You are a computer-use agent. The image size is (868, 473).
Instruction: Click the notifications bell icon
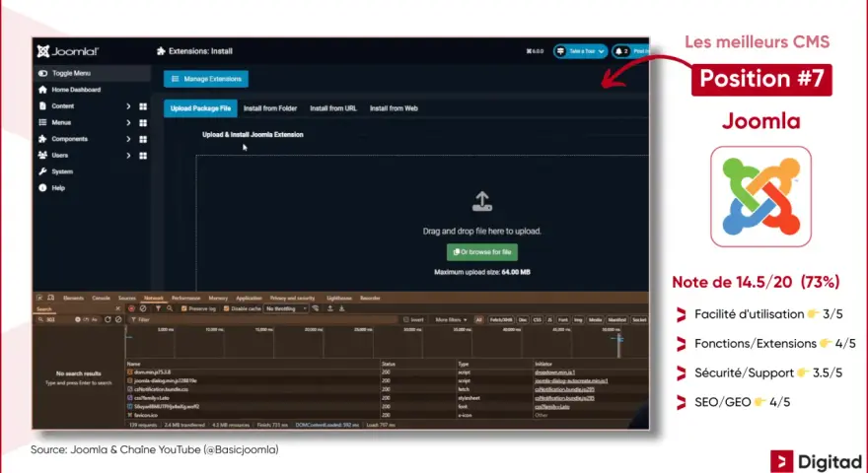[x=618, y=51]
